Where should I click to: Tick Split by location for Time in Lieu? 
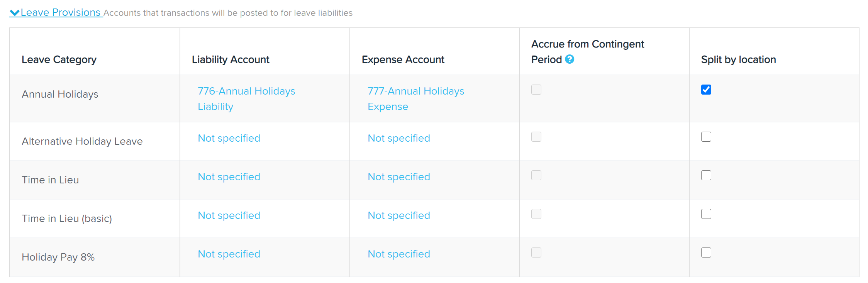[x=706, y=175]
